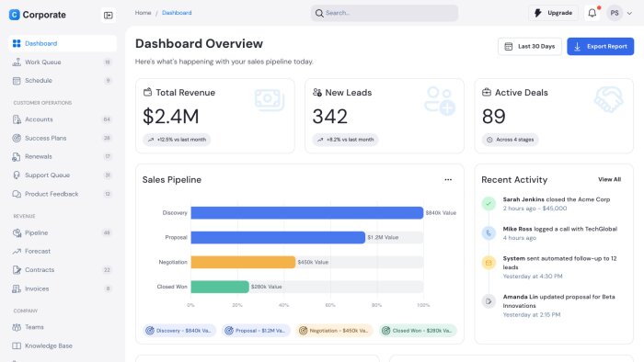644x362 pixels.
Task: Click the Across 4 stages chip
Action: [x=510, y=140]
